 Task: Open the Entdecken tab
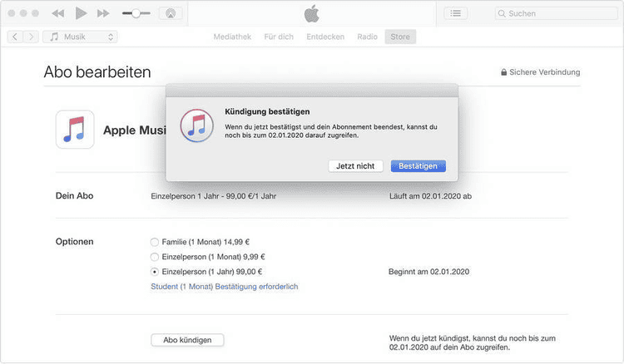point(325,37)
